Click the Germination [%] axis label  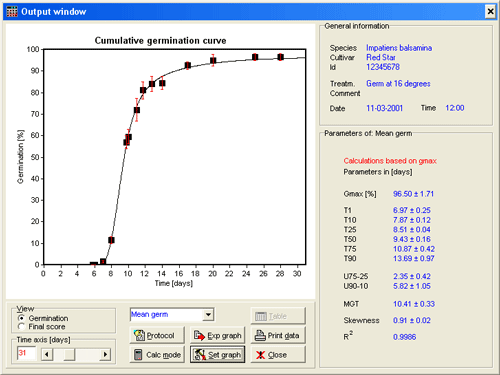[21, 157]
